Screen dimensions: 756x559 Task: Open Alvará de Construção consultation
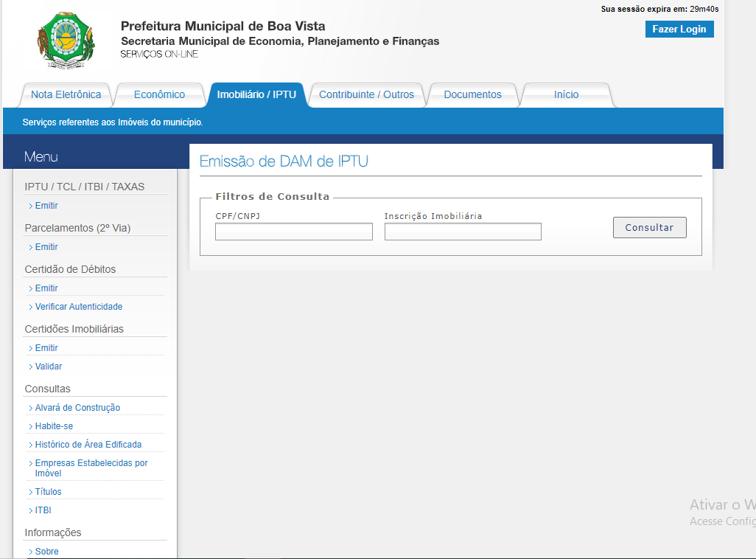tap(77, 408)
